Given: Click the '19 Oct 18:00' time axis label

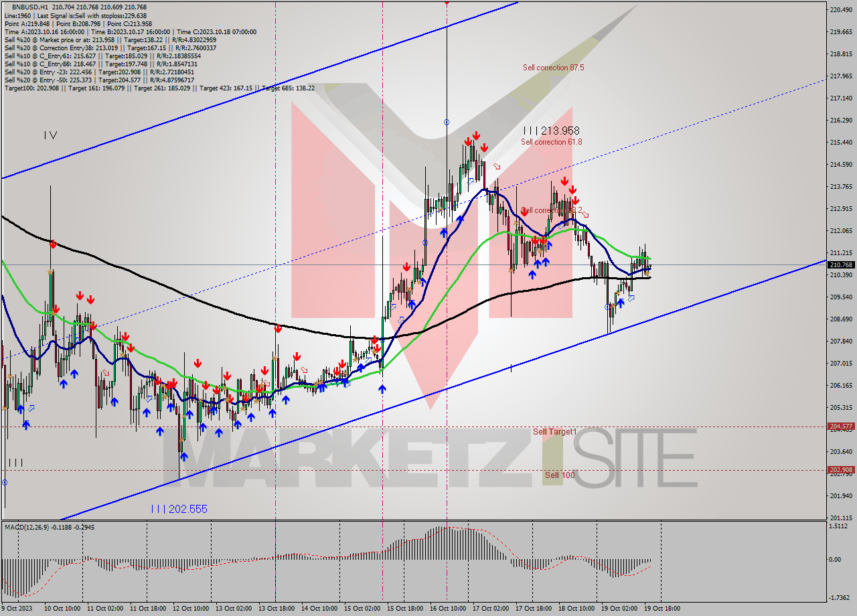Looking at the screenshot, I should [x=663, y=608].
